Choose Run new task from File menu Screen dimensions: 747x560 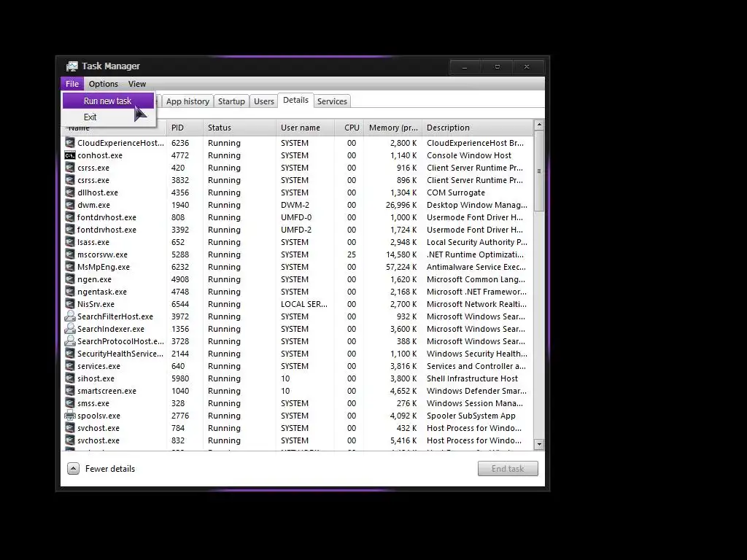pos(108,101)
